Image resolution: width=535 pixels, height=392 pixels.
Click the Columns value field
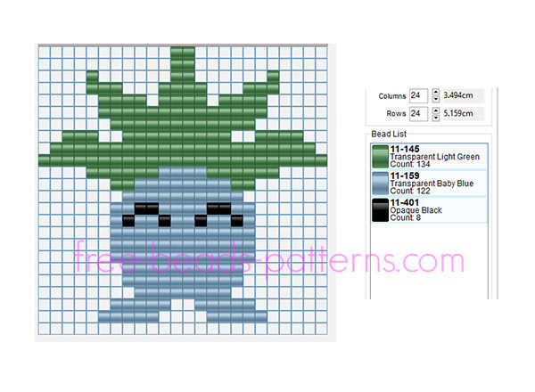point(418,96)
